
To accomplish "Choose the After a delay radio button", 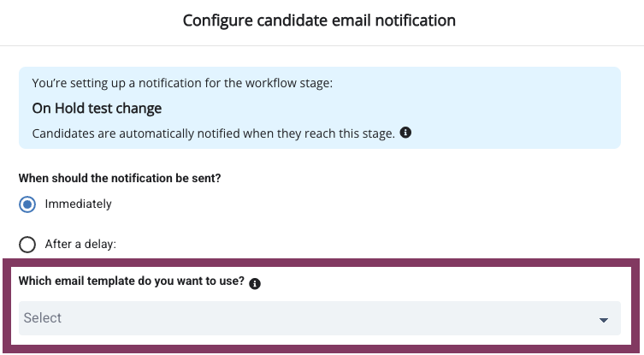I will tap(27, 244).
